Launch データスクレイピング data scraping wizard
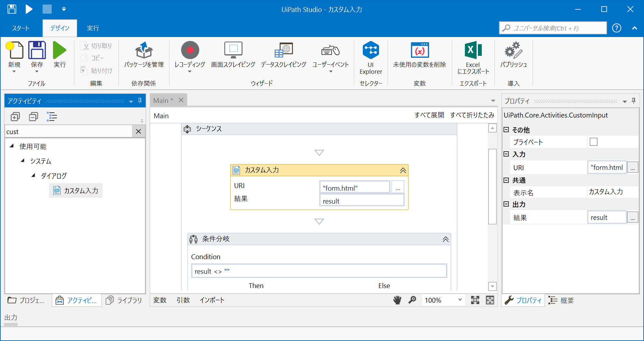 pyautogui.click(x=283, y=55)
